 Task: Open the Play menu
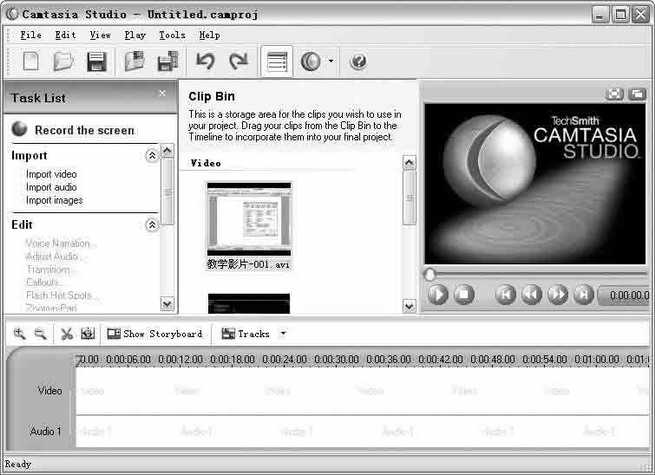point(135,35)
